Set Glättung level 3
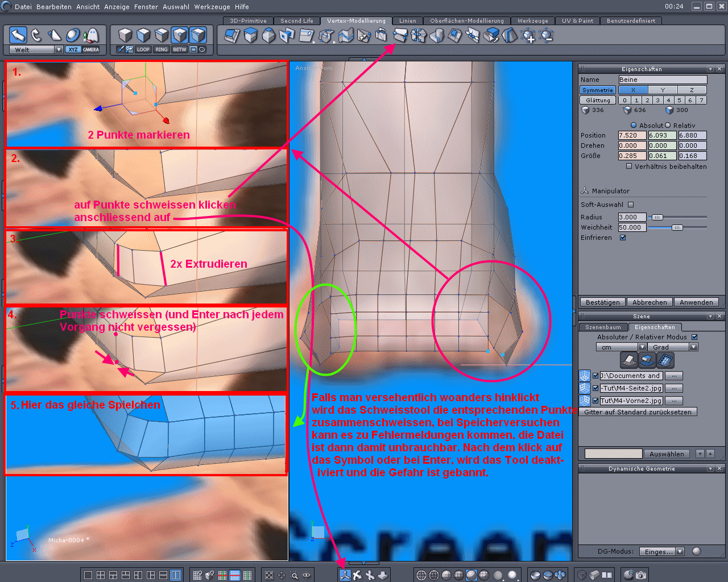The width and height of the screenshot is (728, 582). click(x=658, y=100)
